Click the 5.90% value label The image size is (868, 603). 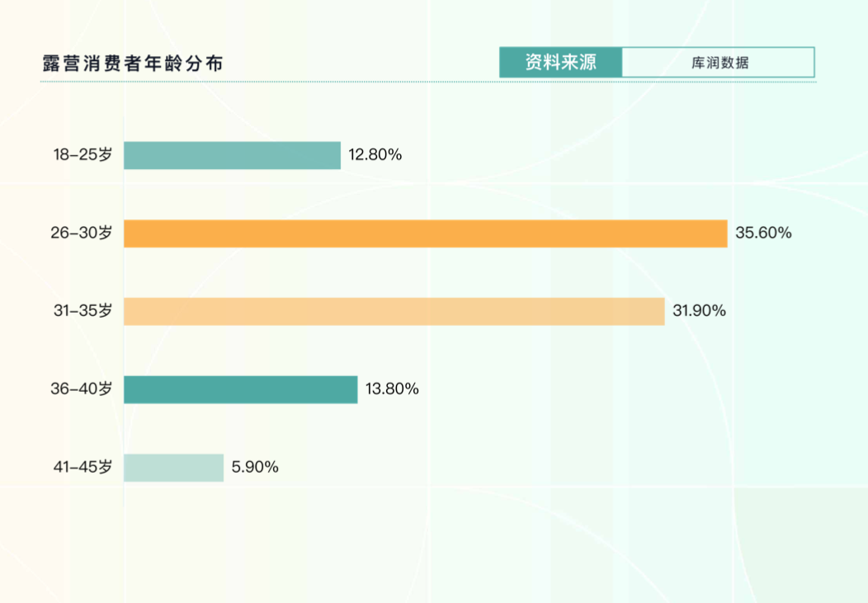[x=255, y=467]
